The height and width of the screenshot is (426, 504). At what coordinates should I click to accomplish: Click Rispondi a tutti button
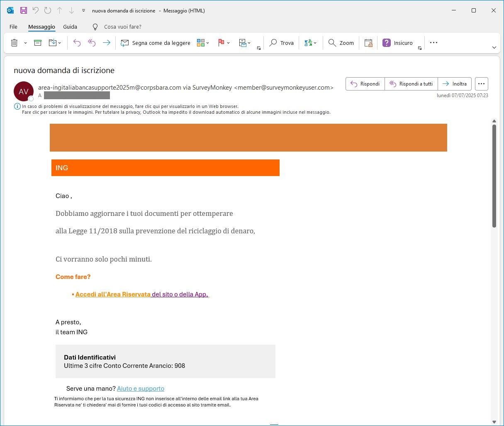411,83
